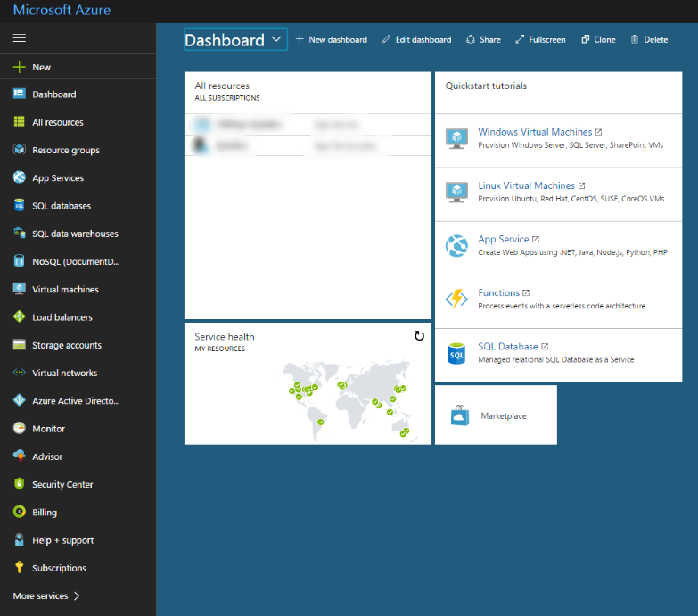Image resolution: width=698 pixels, height=616 pixels.
Task: Click the SQL databases icon
Action: pyautogui.click(x=19, y=205)
